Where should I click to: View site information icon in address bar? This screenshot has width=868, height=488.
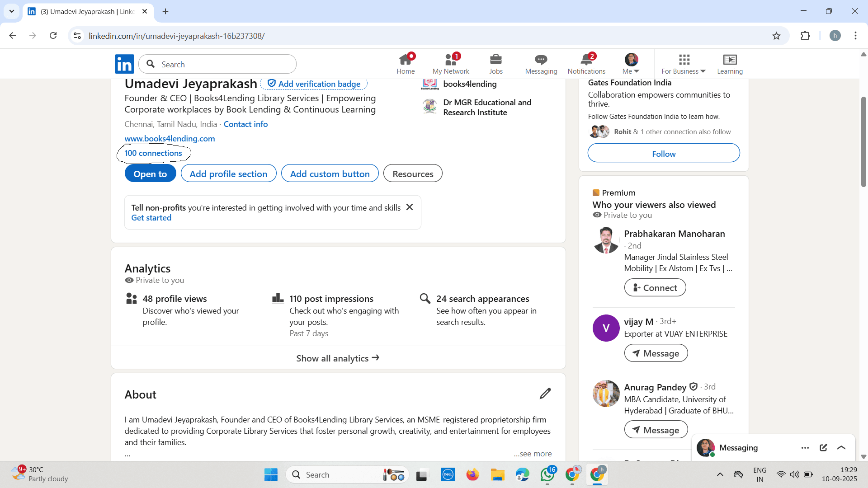click(x=78, y=36)
